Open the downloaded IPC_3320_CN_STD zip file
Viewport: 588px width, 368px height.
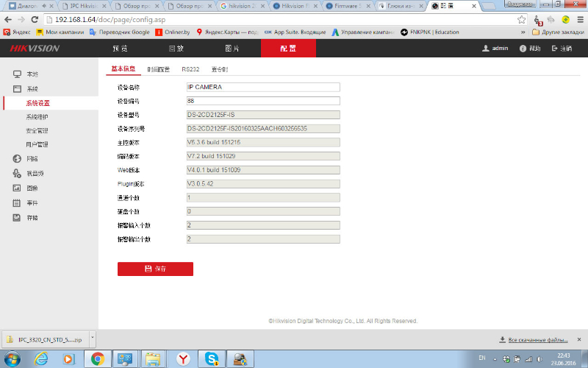click(x=45, y=339)
